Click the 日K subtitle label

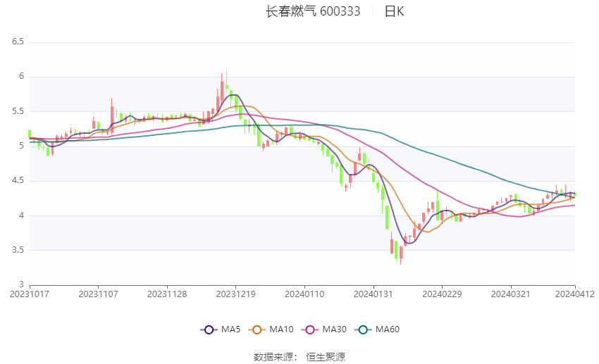[394, 11]
